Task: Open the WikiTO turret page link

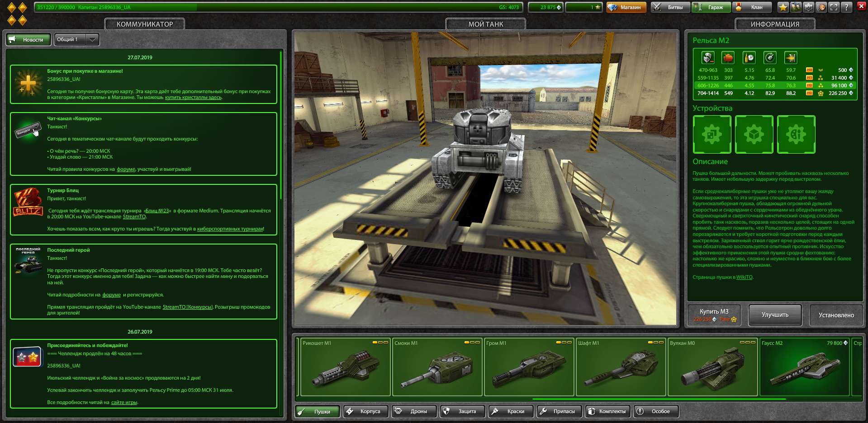Action: pos(744,277)
